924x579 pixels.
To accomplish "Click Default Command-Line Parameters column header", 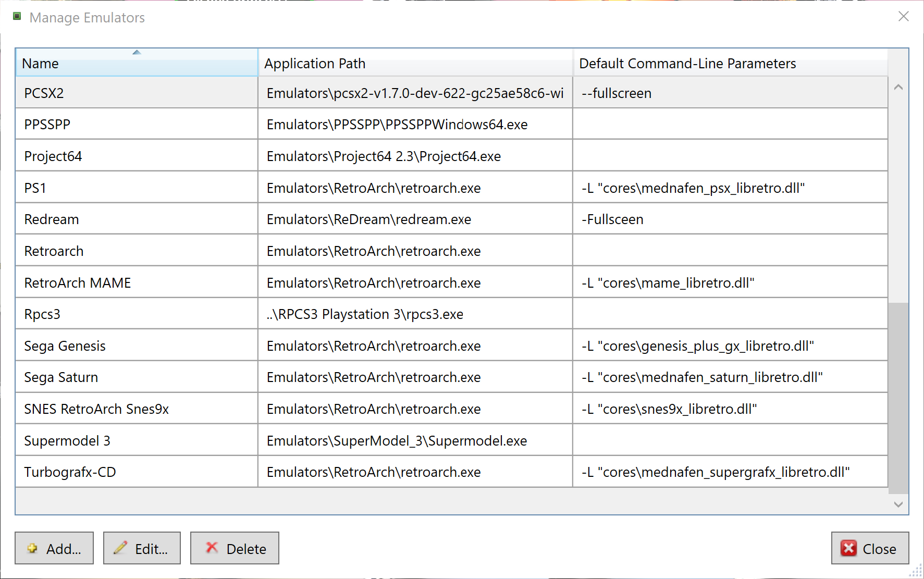I will click(730, 63).
